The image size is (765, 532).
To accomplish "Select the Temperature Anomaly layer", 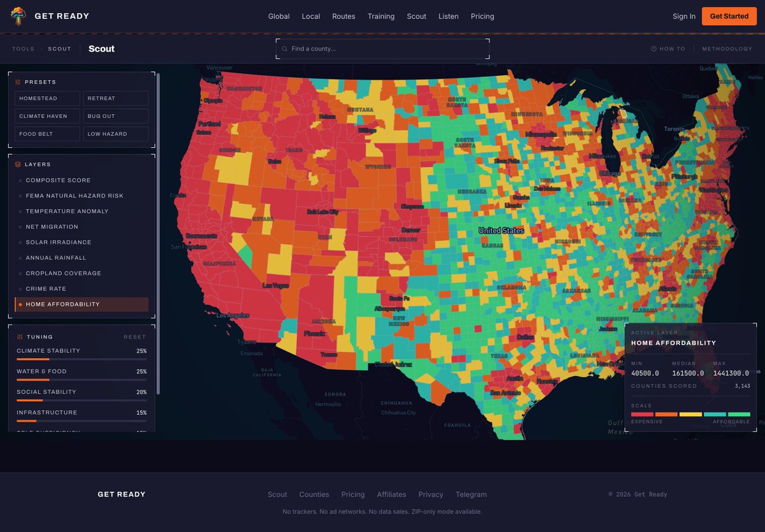I will click(82, 212).
